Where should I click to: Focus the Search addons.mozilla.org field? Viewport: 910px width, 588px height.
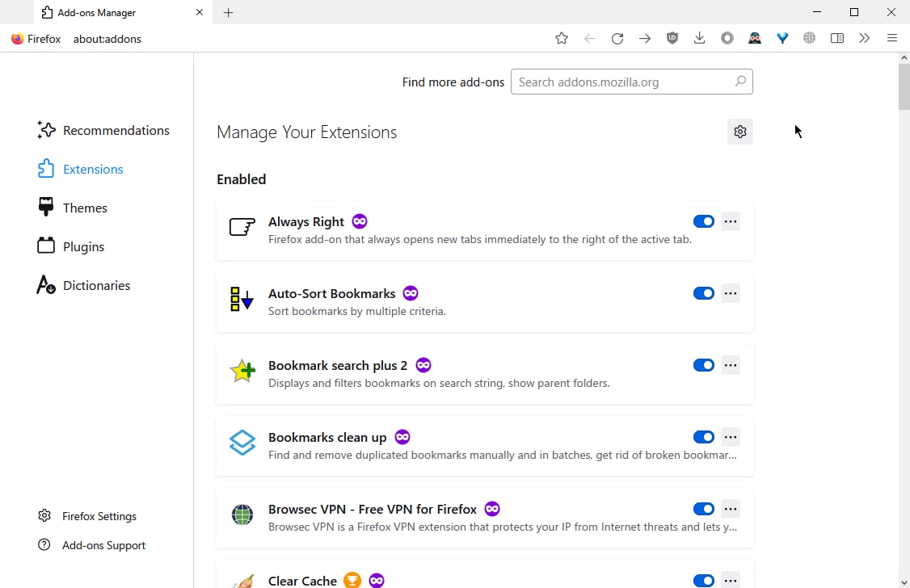631,82
